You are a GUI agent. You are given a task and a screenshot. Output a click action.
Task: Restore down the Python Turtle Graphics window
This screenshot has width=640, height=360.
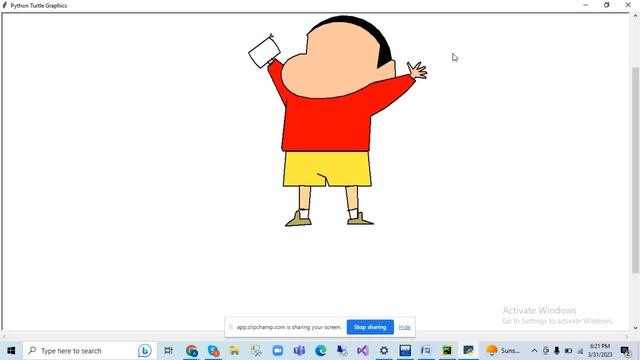tap(607, 5)
